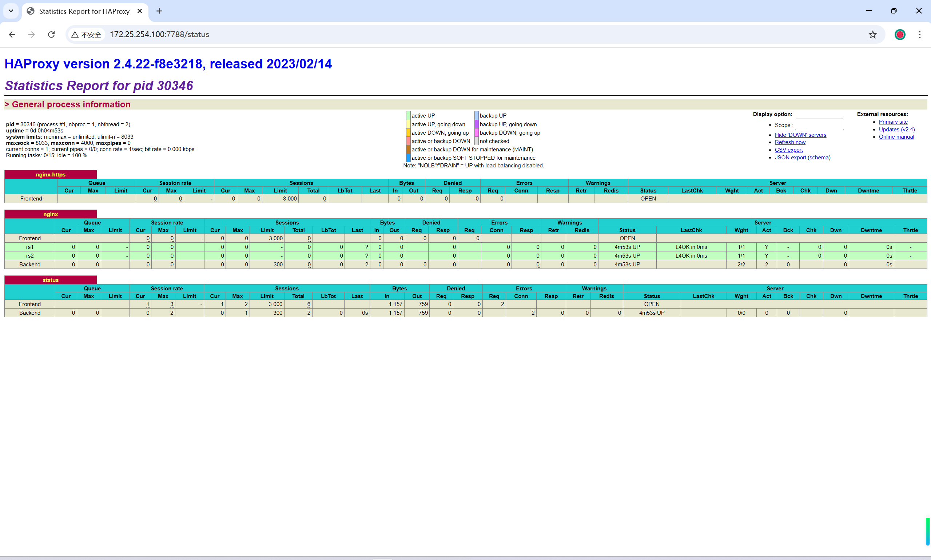931x560 pixels.
Task: Click the status Backend row label
Action: (x=30, y=313)
